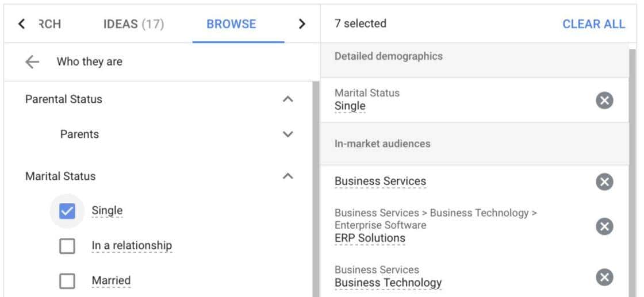Click the Clear All button
644x297 pixels.
click(x=593, y=24)
